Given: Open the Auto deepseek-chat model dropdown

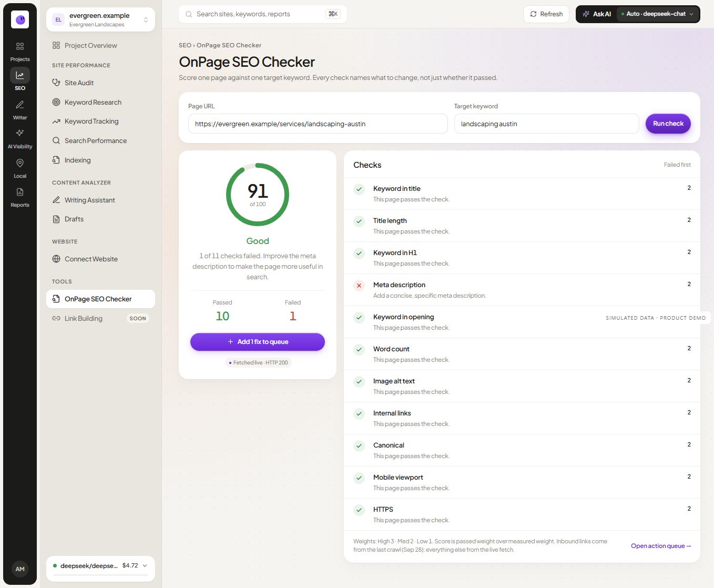Looking at the screenshot, I should [x=658, y=14].
